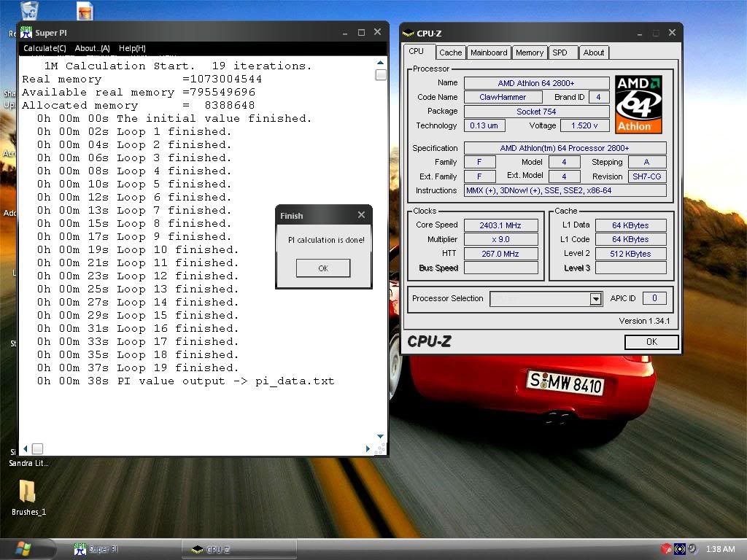Open the Calculate(C) menu

pos(44,48)
